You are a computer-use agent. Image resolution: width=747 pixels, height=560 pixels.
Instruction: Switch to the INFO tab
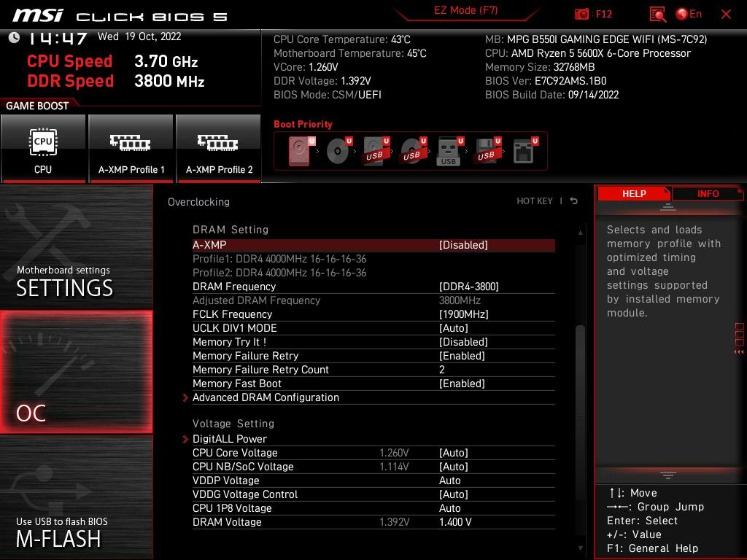point(708,193)
